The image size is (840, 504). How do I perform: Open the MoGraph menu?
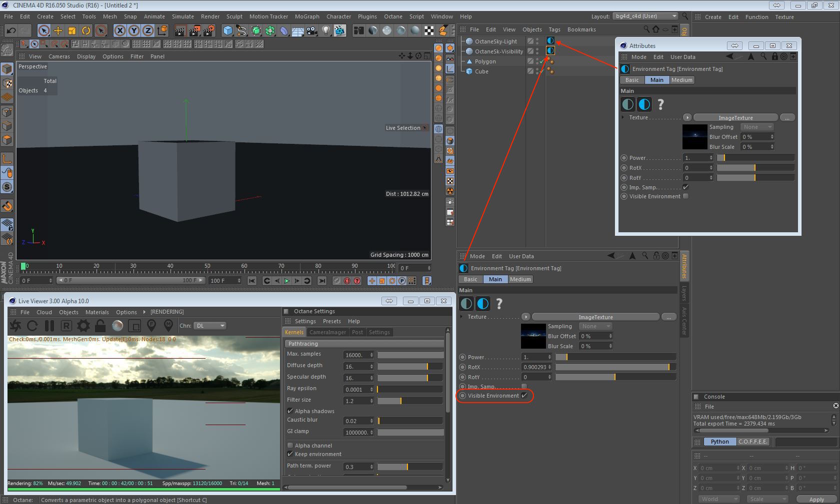click(x=307, y=16)
